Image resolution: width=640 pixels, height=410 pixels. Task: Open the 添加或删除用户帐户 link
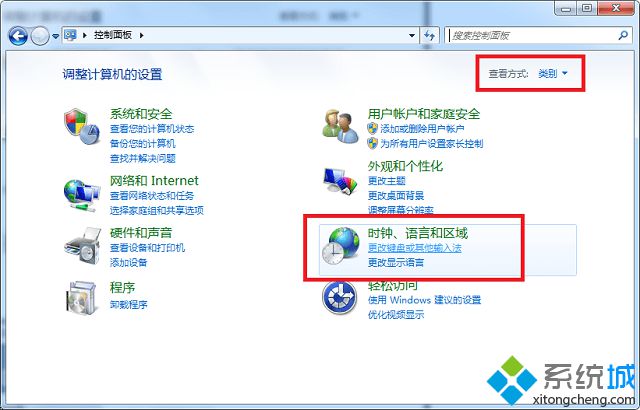tap(422, 129)
